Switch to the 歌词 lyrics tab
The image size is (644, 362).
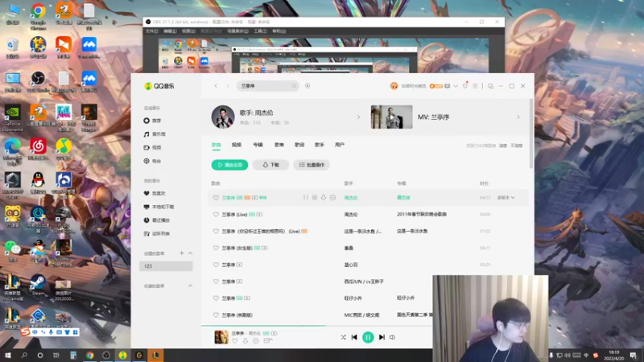tap(299, 145)
